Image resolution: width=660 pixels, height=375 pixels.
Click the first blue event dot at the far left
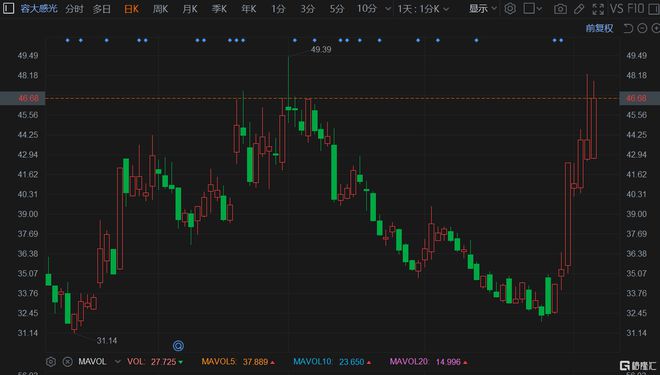(x=67, y=40)
